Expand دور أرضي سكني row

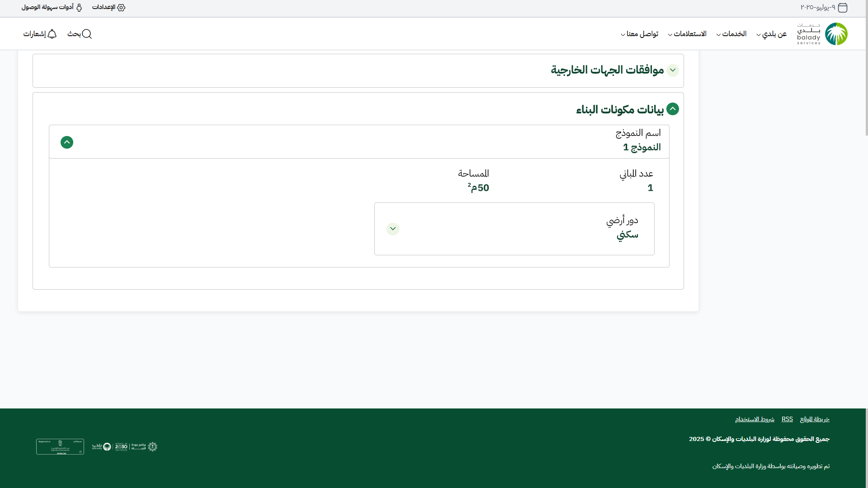click(393, 229)
